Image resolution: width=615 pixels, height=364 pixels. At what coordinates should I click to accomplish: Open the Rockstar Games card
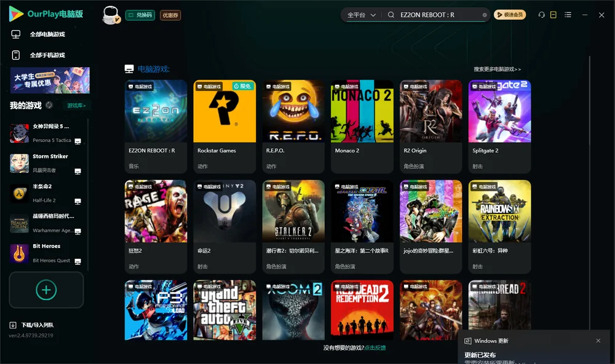(x=224, y=126)
